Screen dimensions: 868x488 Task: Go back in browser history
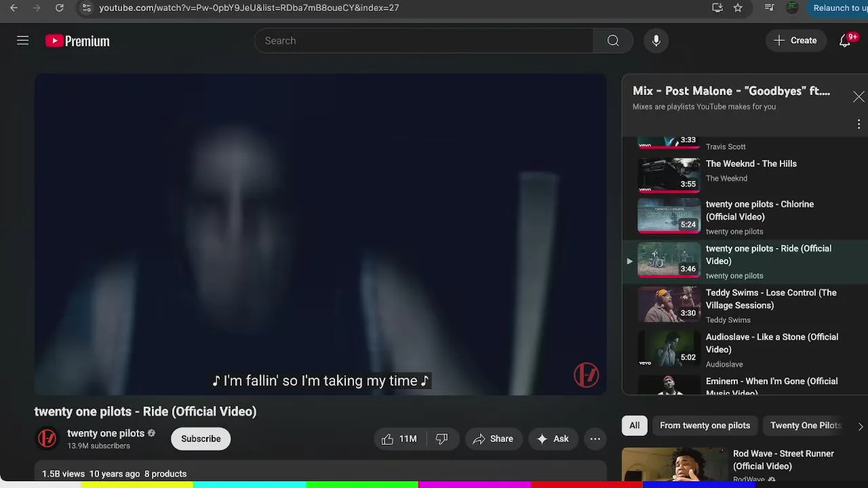(x=14, y=8)
